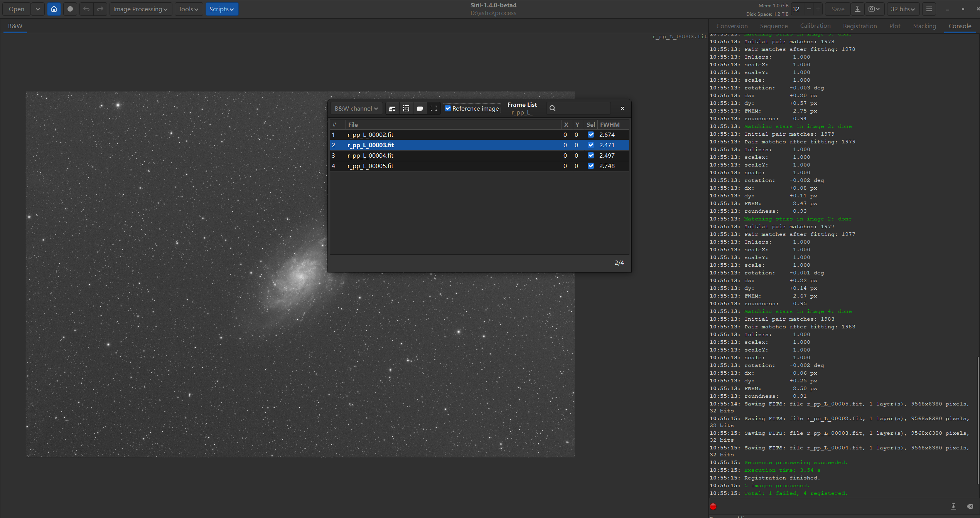
Task: Expand the B&W channel dropdown
Action: 356,109
